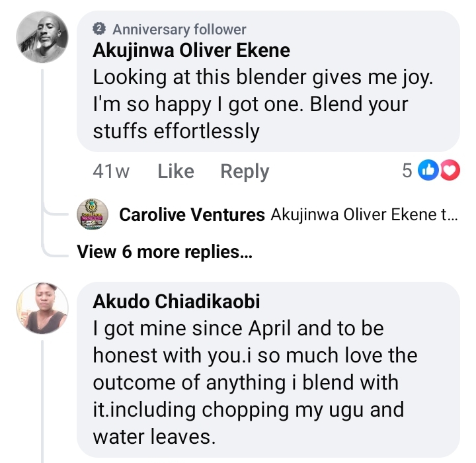Open the Akujinwa Oliver Ekene name link

(192, 50)
